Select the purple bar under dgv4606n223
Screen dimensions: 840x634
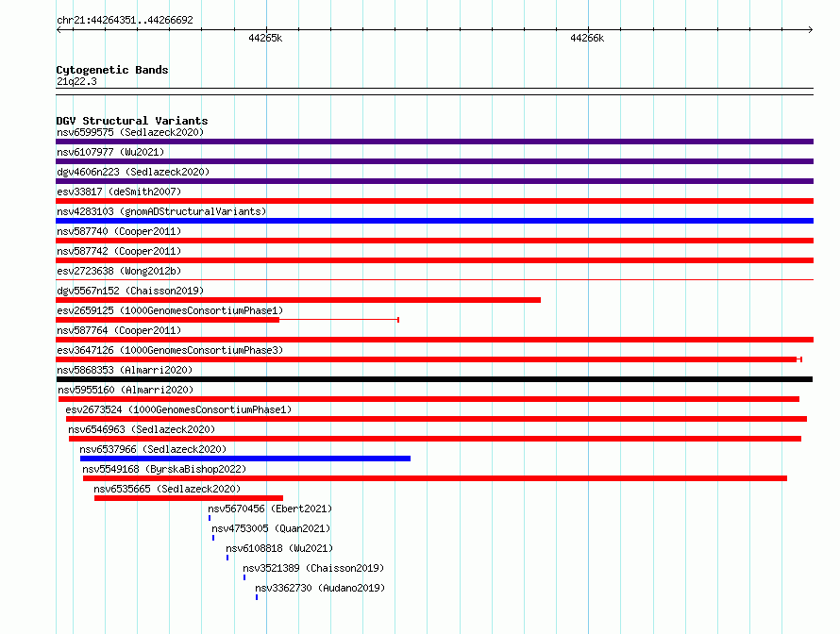click(x=434, y=181)
